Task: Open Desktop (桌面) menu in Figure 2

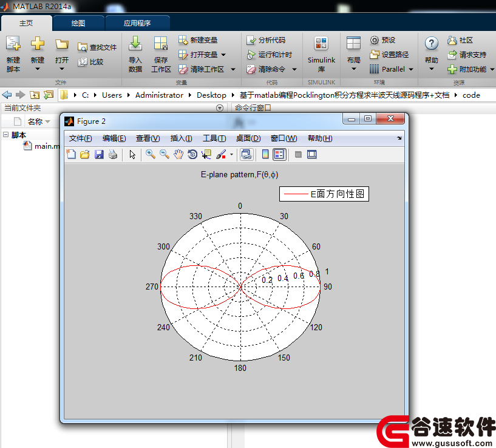Action: coord(248,138)
